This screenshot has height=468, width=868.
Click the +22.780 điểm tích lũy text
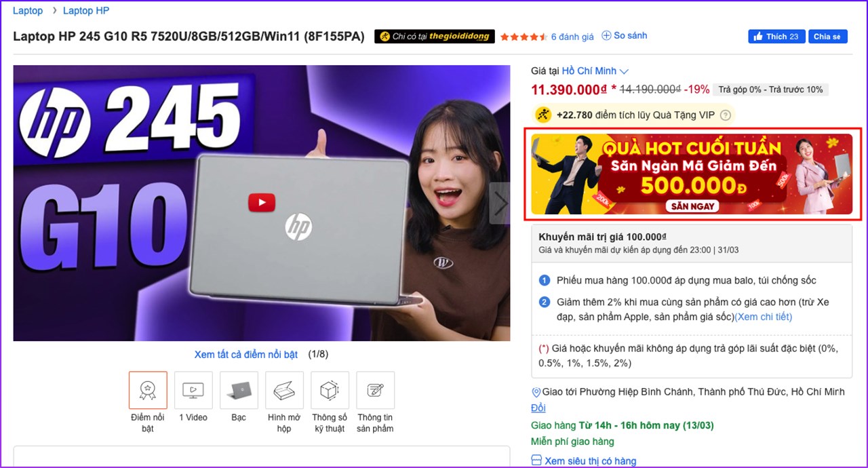pos(635,115)
